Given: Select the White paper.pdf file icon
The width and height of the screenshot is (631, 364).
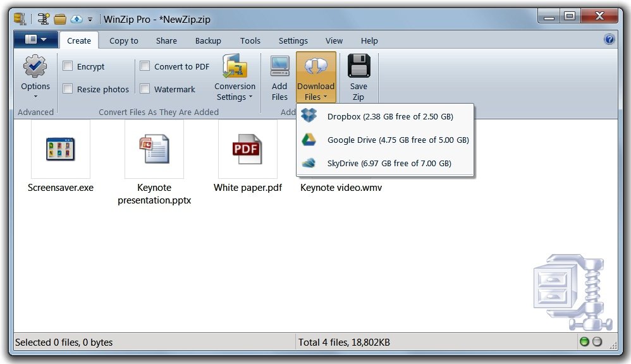Looking at the screenshot, I should [247, 149].
